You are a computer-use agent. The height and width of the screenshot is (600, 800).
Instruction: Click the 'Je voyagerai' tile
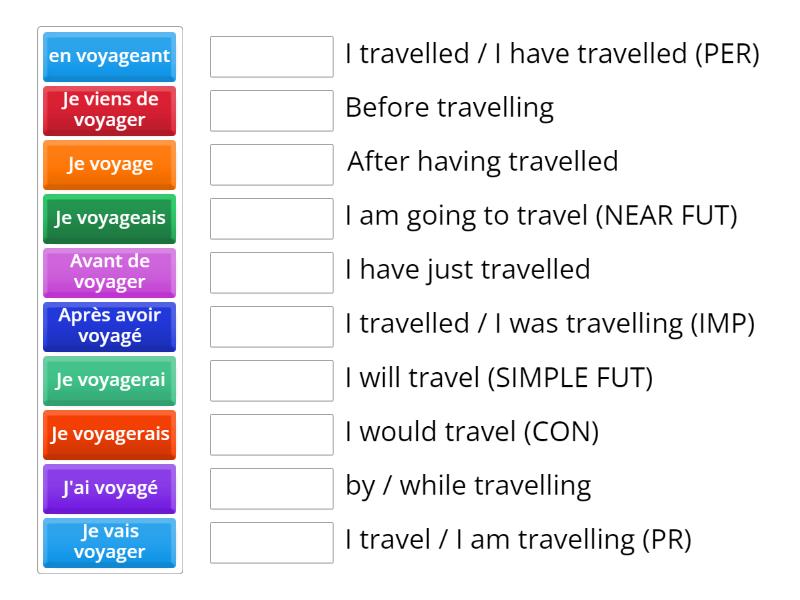[109, 381]
